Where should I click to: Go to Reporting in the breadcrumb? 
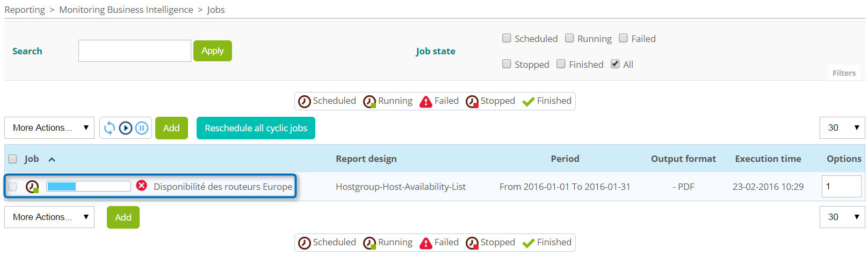point(25,10)
